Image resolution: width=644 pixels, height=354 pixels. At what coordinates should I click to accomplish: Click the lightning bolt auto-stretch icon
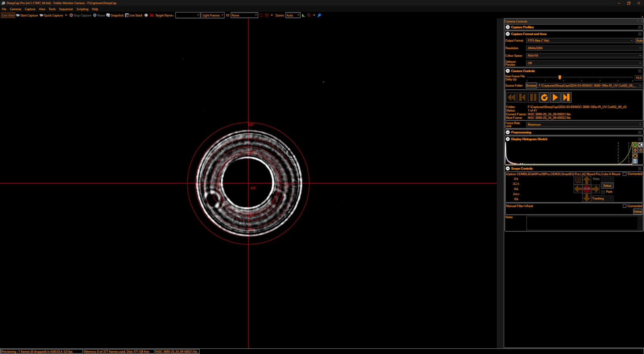pos(635,150)
